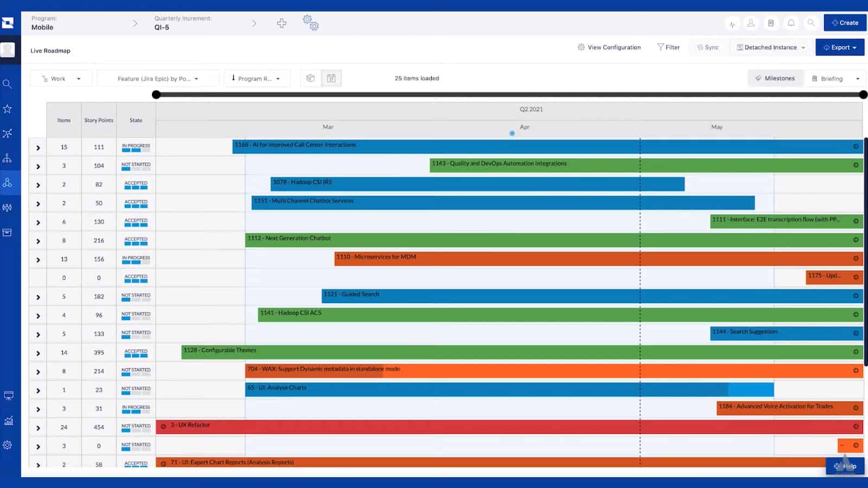Enable Sync in the top toolbar
This screenshot has height=488, width=868.
click(707, 47)
